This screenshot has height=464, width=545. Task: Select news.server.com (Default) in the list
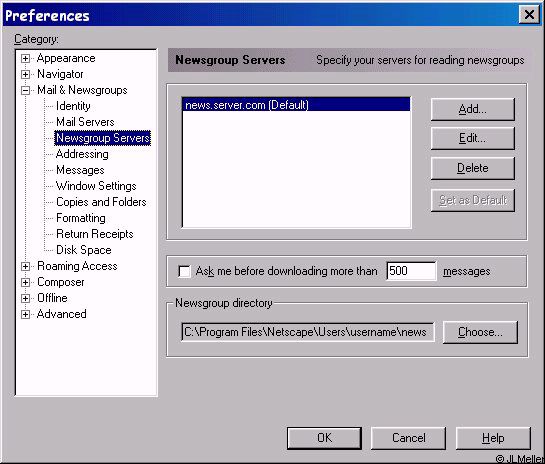[296, 105]
